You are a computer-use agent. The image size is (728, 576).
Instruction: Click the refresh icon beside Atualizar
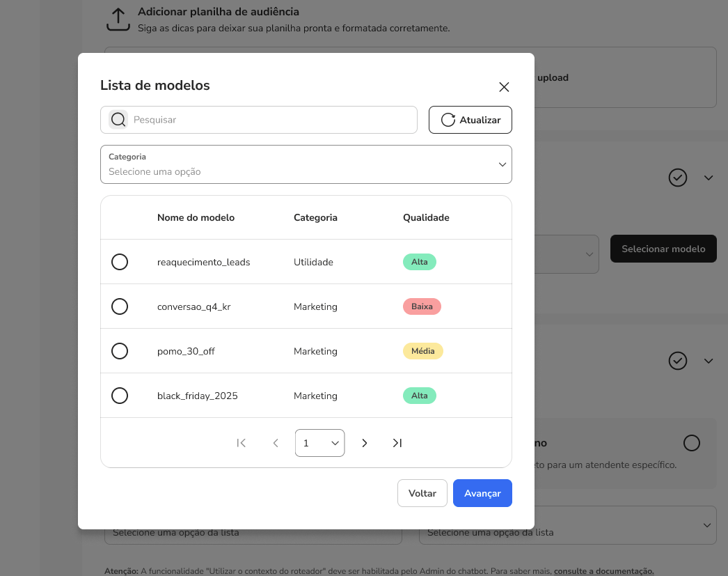(x=448, y=120)
